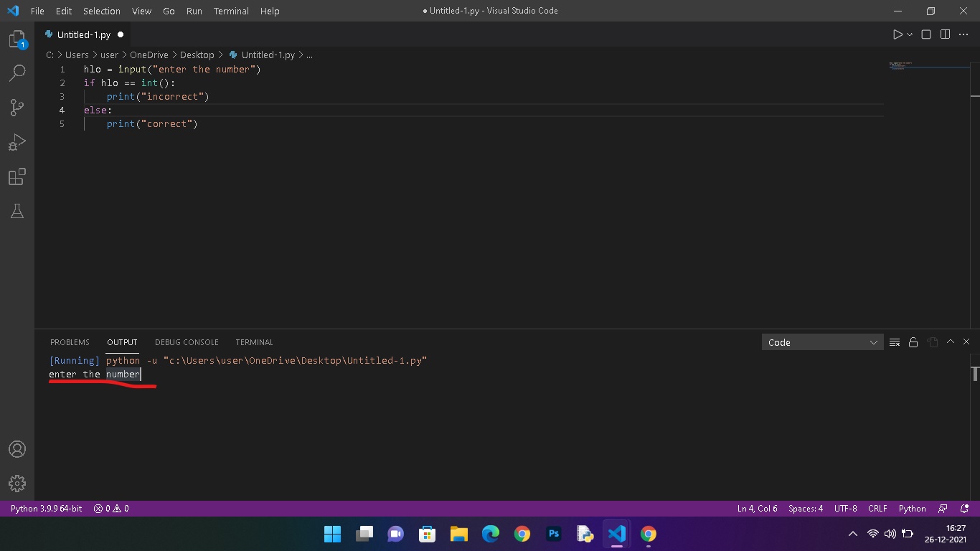The height and width of the screenshot is (551, 980).
Task: Open the Run and Debug view
Action: click(17, 141)
